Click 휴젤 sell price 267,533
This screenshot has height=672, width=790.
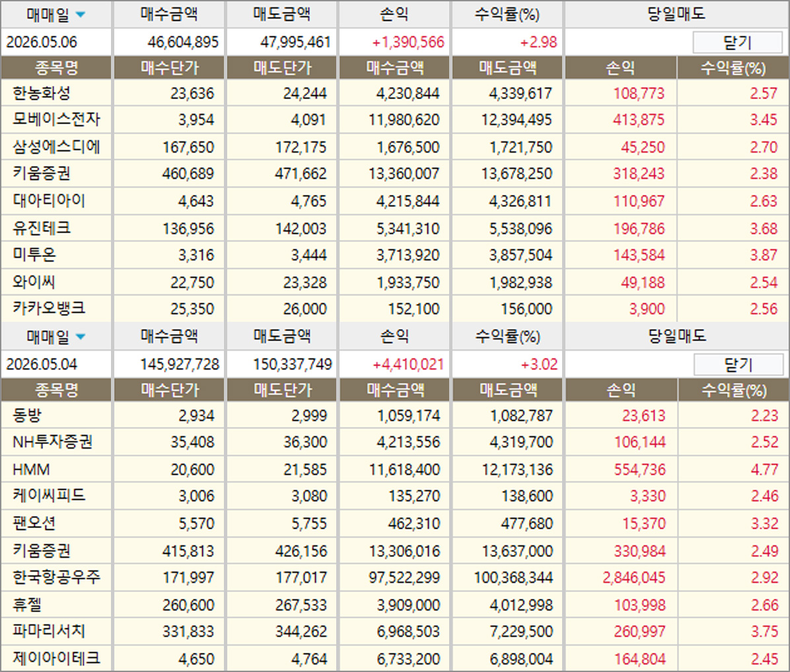301,605
